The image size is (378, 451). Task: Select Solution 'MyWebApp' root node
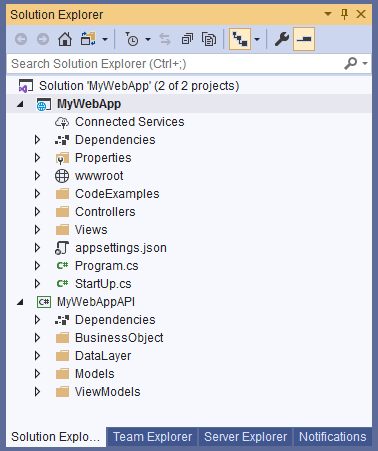click(139, 86)
